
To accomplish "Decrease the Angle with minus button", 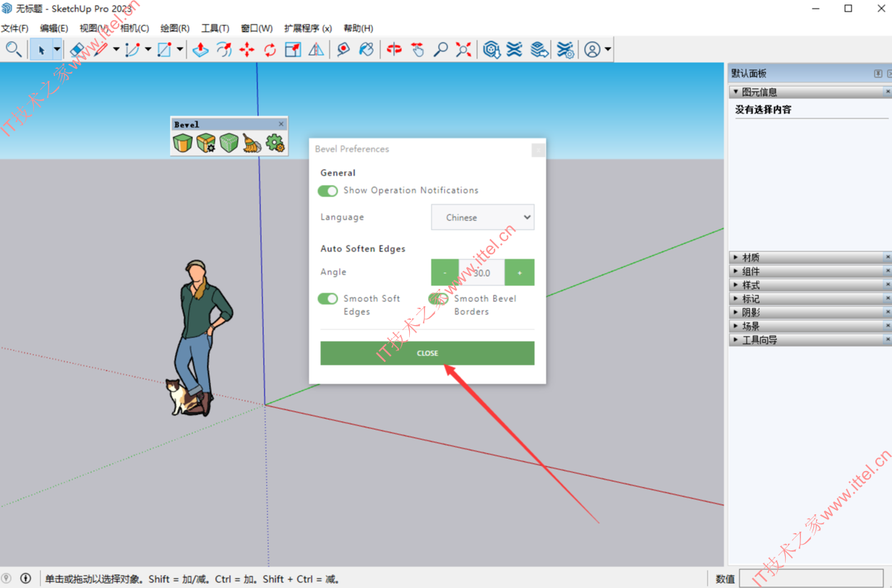I will [445, 272].
